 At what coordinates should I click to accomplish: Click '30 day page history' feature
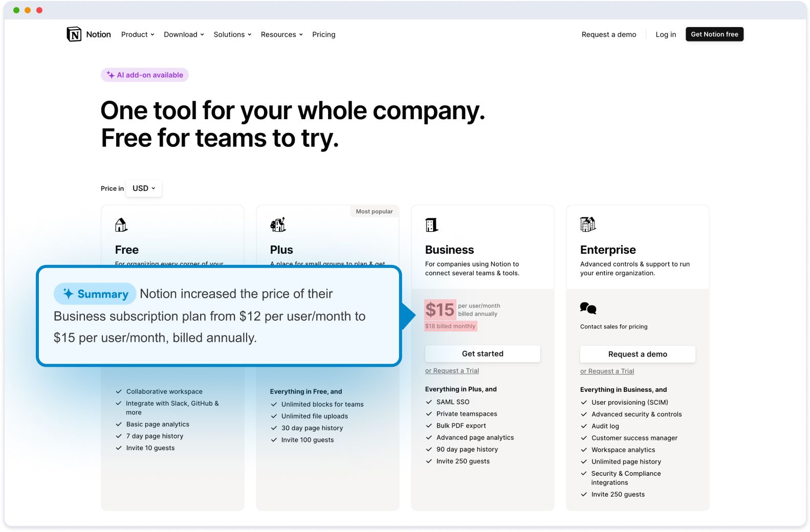coord(312,428)
